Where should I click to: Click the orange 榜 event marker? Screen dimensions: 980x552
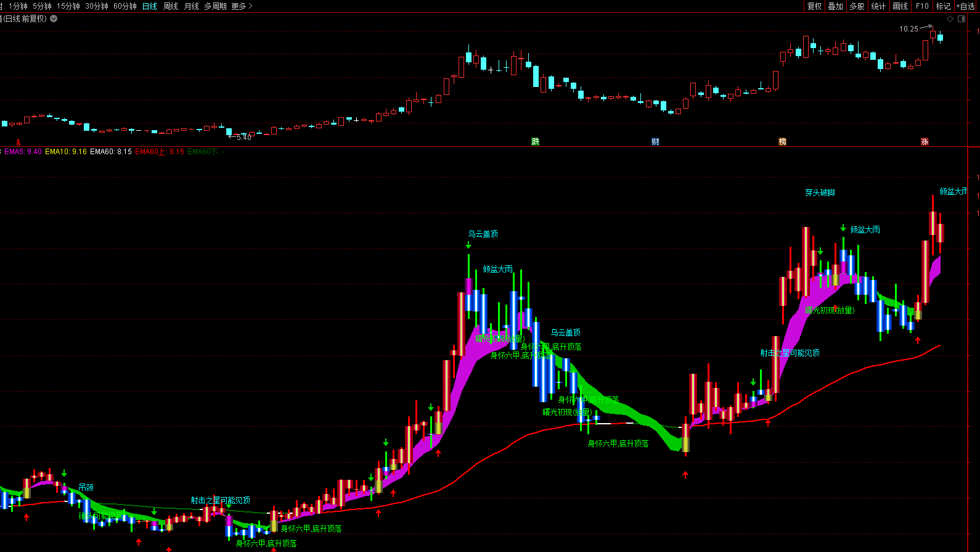click(782, 142)
